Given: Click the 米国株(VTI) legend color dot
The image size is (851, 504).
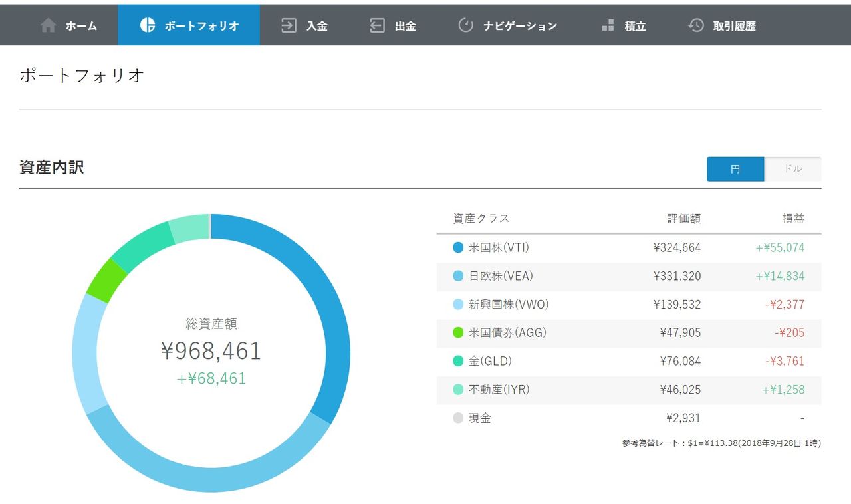Looking at the screenshot, I should 458,247.
